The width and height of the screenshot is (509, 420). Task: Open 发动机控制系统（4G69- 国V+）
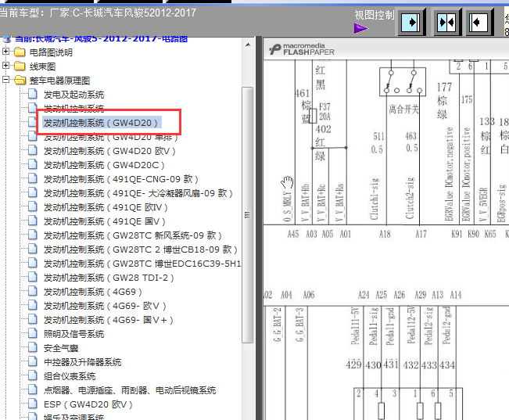(x=109, y=320)
